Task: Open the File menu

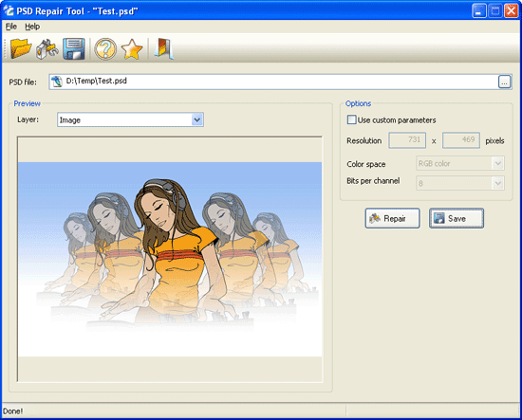Action: (x=11, y=27)
